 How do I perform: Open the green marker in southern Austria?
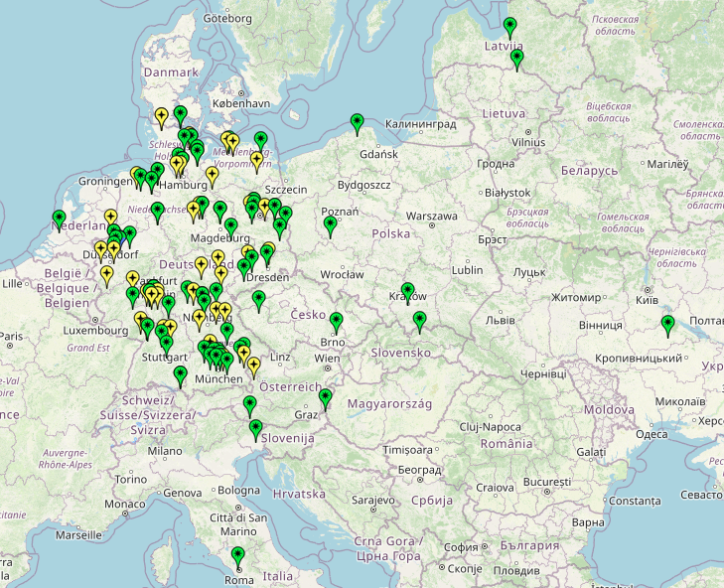pyautogui.click(x=249, y=405)
